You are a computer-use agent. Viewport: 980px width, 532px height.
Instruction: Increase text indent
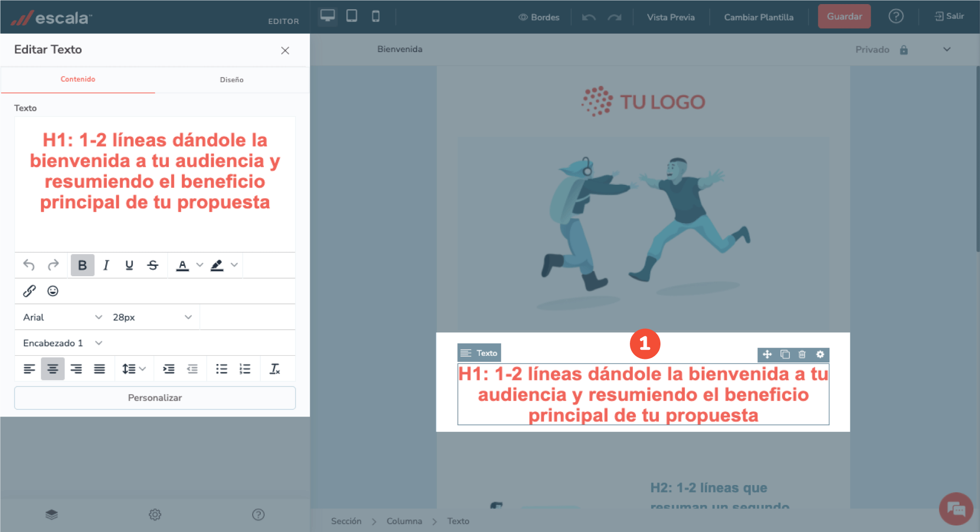(x=168, y=369)
